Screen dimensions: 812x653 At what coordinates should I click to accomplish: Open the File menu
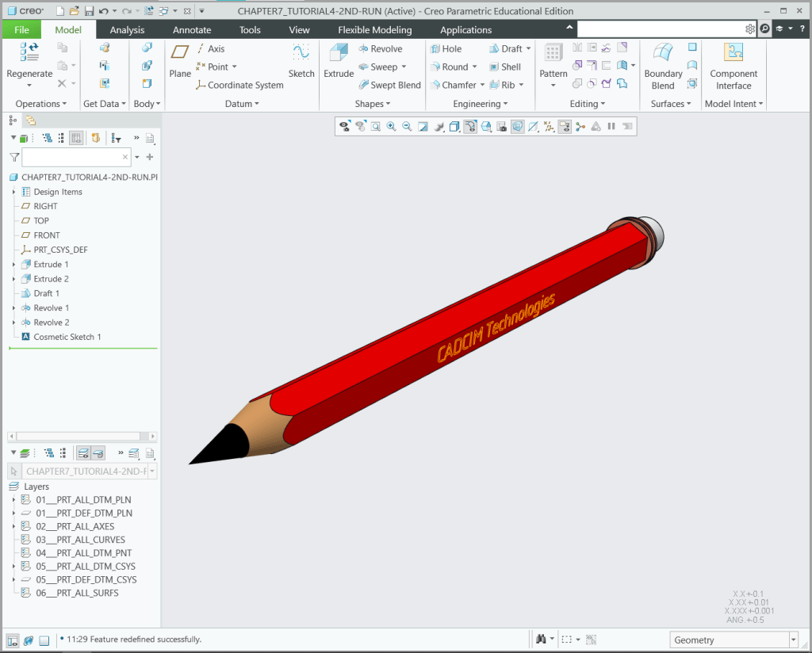(x=21, y=29)
